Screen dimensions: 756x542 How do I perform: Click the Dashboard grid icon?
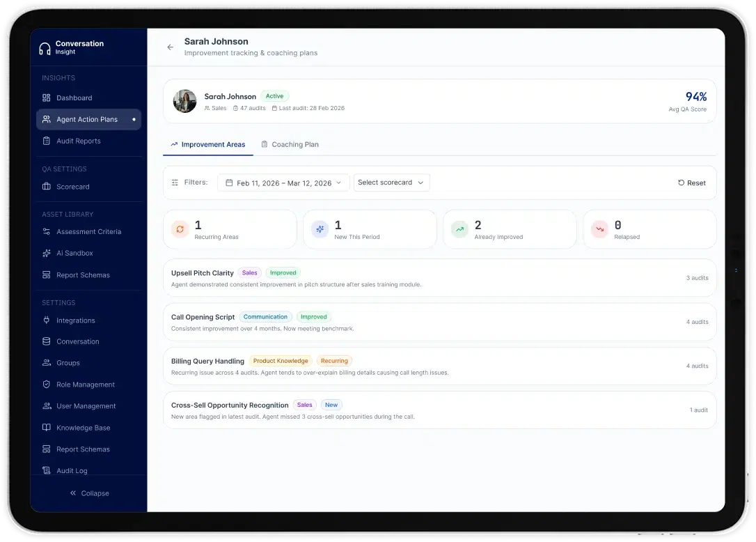(46, 98)
